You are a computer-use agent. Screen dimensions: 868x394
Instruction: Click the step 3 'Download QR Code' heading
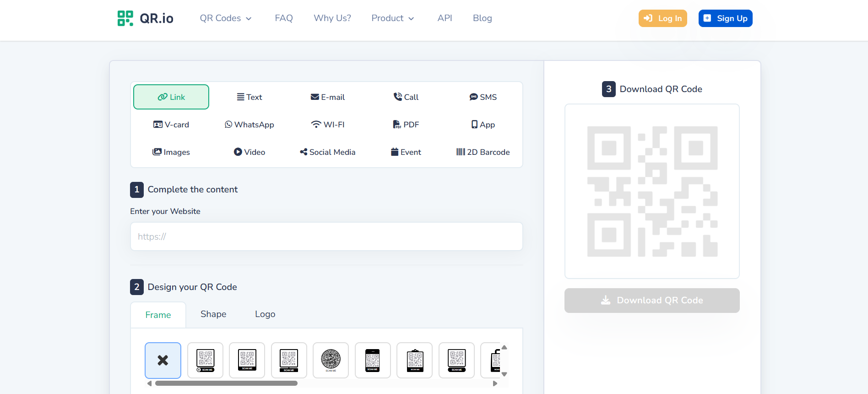[x=661, y=89]
